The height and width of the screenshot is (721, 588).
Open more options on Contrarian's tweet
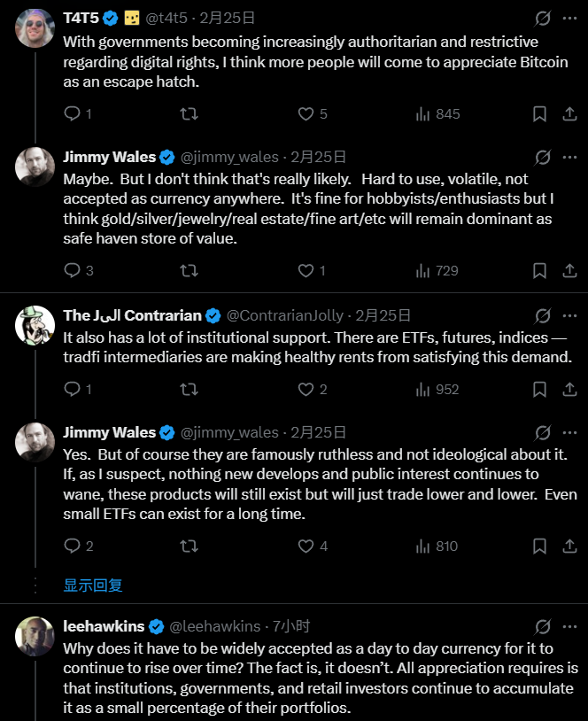pyautogui.click(x=568, y=315)
